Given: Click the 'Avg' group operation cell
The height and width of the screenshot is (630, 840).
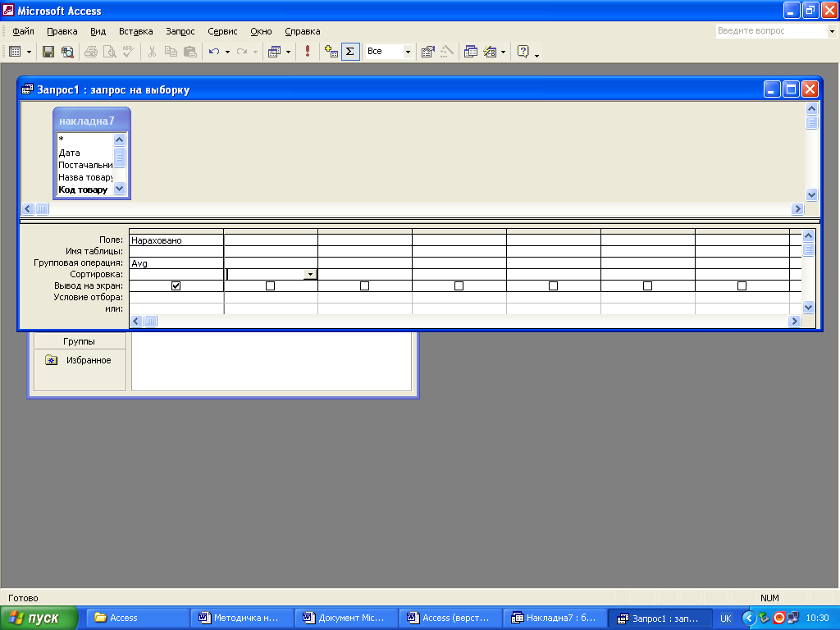Looking at the screenshot, I should pos(176,263).
